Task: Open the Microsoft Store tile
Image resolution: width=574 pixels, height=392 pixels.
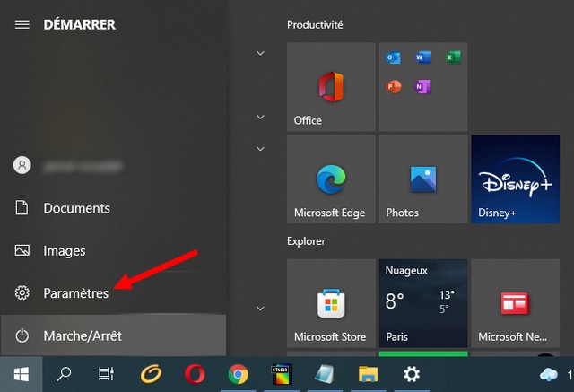Action: point(331,303)
